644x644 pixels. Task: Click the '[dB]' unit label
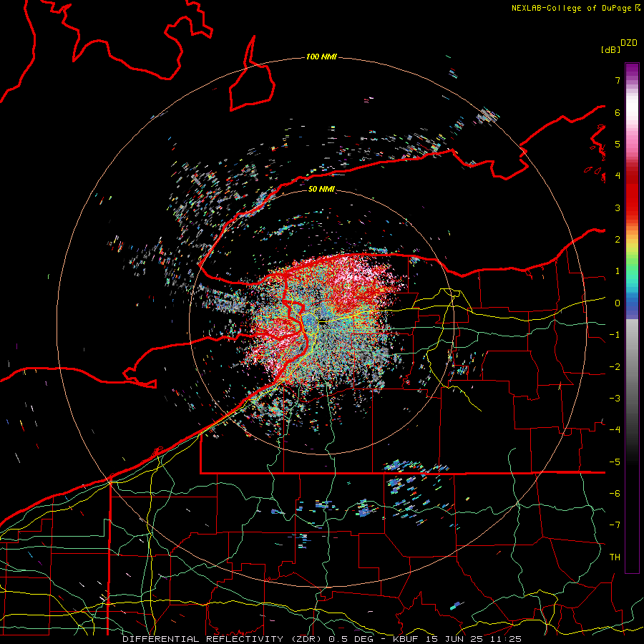(610, 49)
